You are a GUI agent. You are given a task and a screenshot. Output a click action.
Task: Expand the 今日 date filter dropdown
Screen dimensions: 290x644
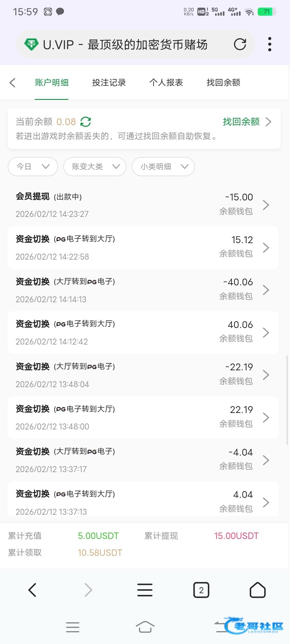point(33,167)
